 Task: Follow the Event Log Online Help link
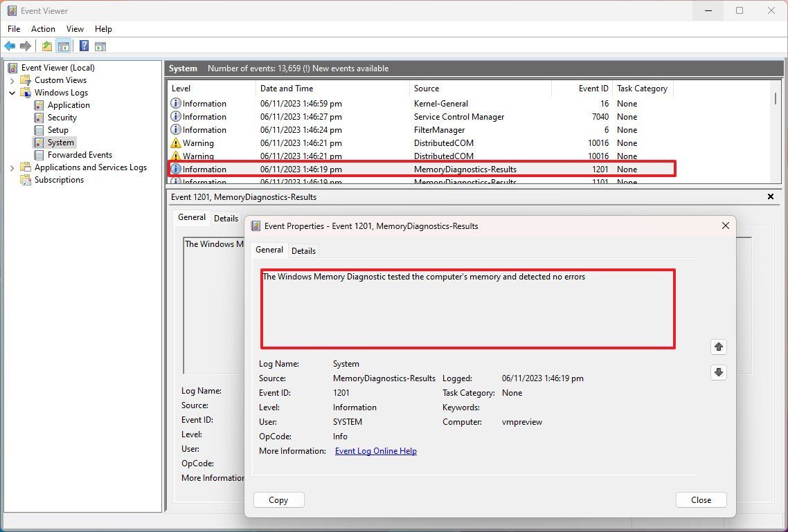tap(375, 450)
